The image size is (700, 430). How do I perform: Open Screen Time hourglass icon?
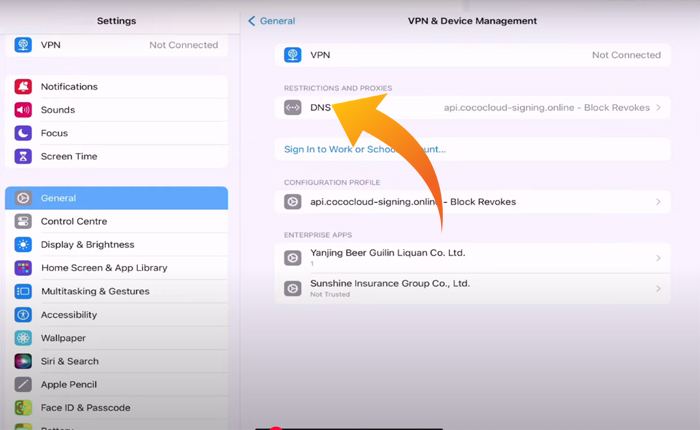23,156
